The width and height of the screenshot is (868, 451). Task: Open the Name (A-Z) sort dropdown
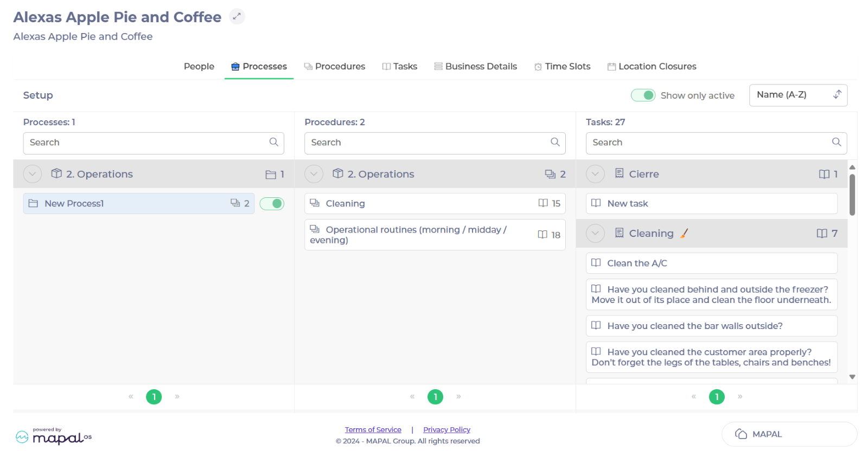(798, 95)
